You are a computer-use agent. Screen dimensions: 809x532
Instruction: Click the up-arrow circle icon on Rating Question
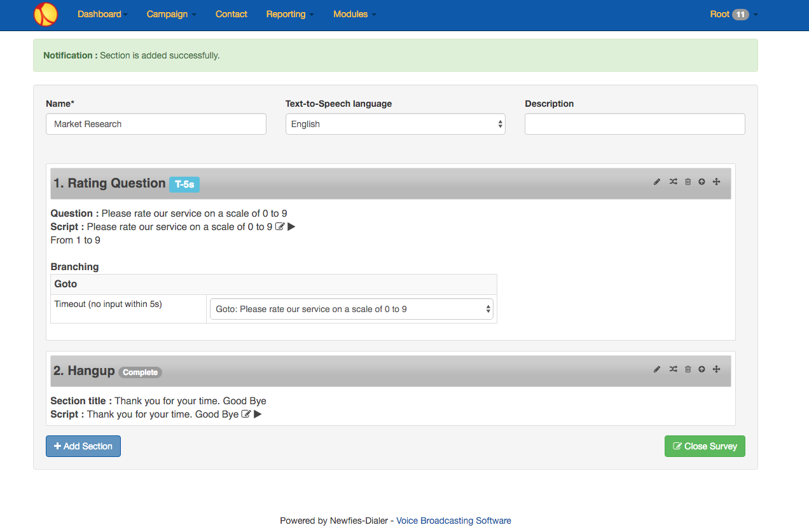[x=702, y=182]
